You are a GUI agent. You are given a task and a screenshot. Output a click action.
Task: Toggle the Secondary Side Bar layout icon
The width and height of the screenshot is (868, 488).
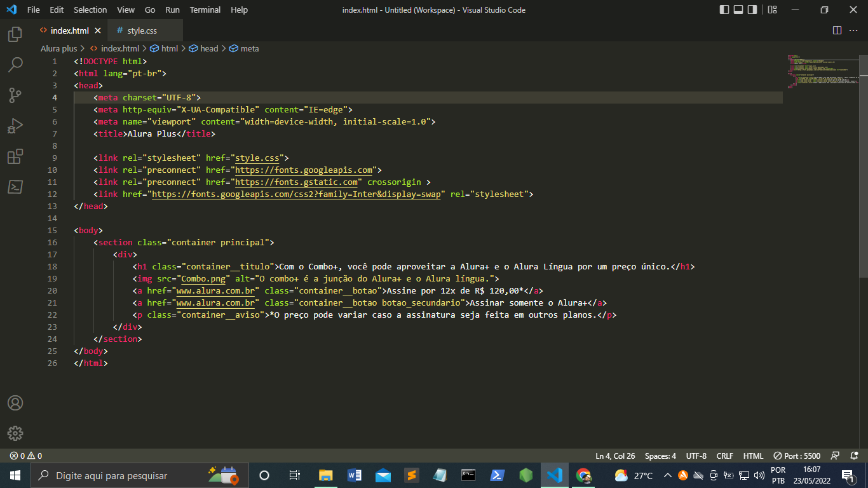[752, 10]
